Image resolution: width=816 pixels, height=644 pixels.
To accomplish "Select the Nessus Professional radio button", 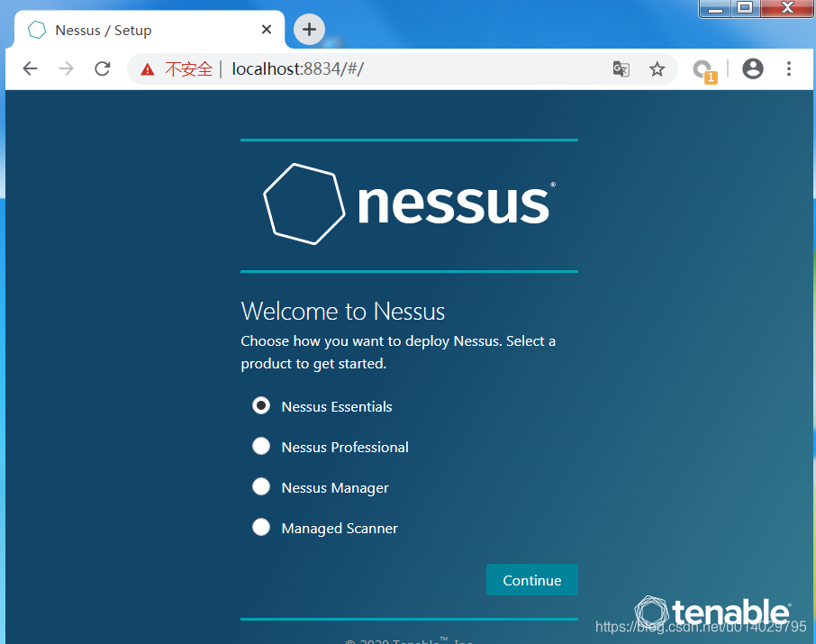I will [260, 446].
